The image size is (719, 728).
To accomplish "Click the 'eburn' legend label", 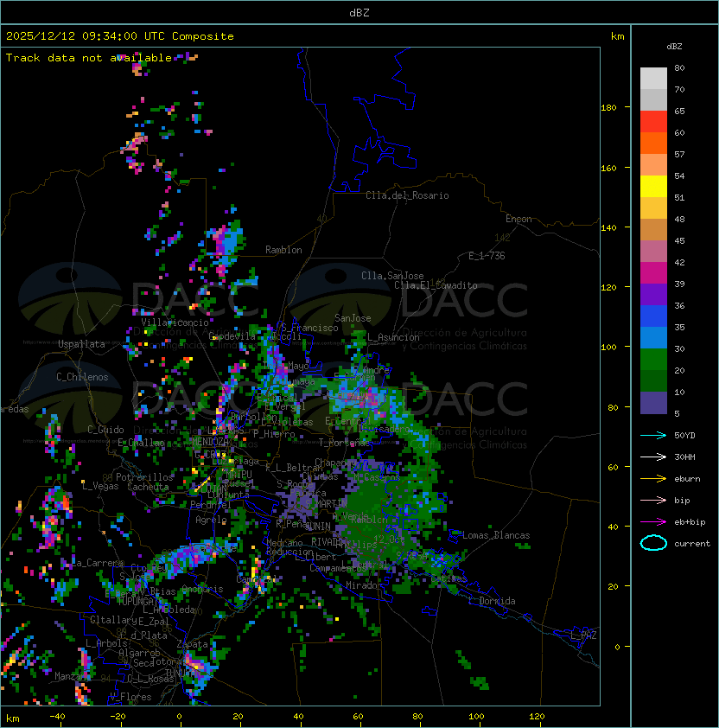I will pyautogui.click(x=687, y=479).
